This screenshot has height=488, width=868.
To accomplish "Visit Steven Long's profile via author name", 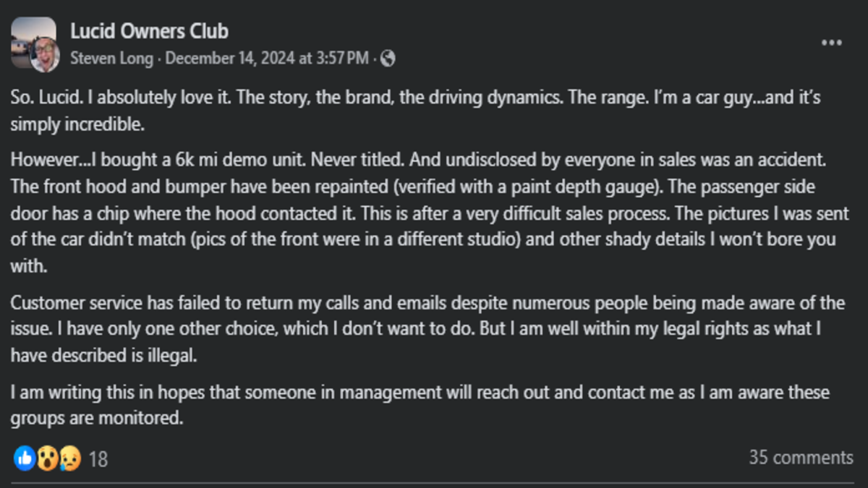I will point(111,59).
